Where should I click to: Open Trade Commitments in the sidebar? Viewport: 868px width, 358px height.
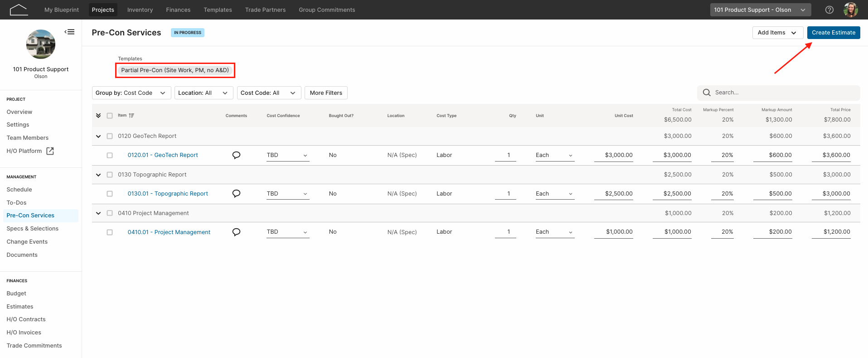(34, 346)
